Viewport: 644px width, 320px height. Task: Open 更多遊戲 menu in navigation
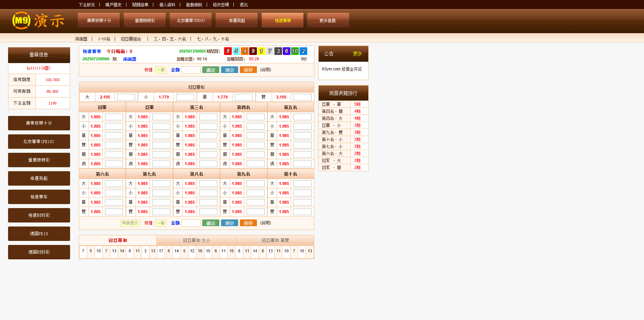pos(328,20)
